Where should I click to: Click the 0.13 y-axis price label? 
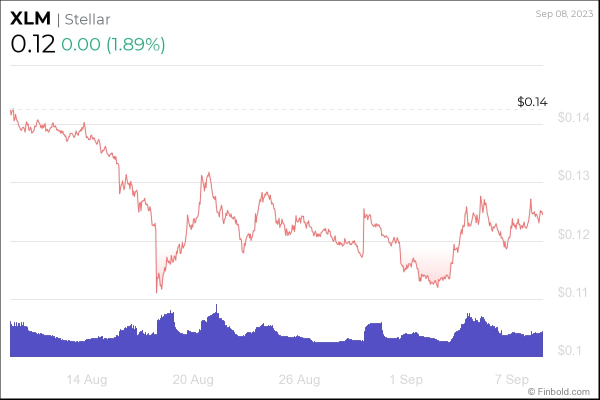[x=572, y=176]
